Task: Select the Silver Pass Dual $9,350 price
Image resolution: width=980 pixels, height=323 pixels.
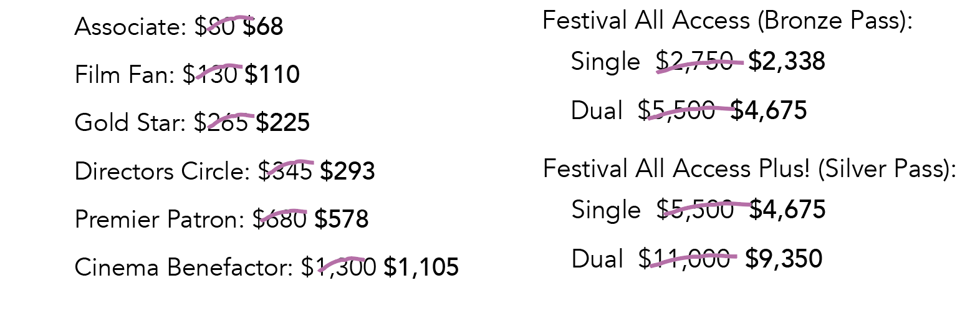Action: click(x=784, y=259)
